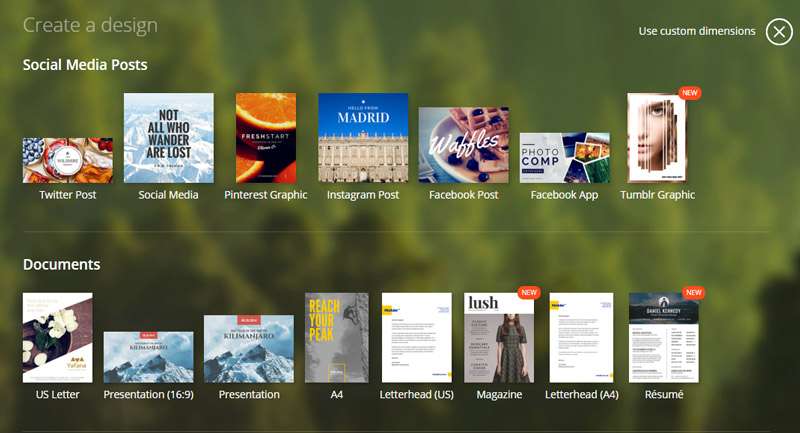Open the Facebook Post Waffles thumbnail
The height and width of the screenshot is (433, 800).
coord(464,145)
